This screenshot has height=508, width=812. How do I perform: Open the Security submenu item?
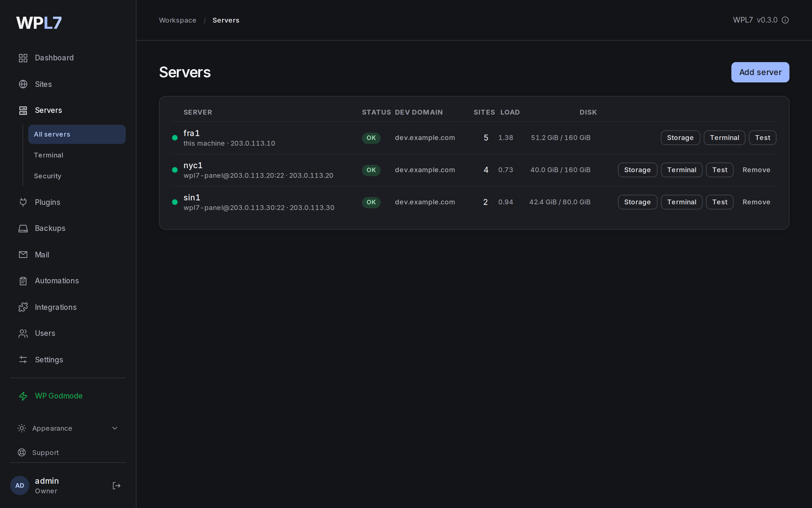pos(48,176)
